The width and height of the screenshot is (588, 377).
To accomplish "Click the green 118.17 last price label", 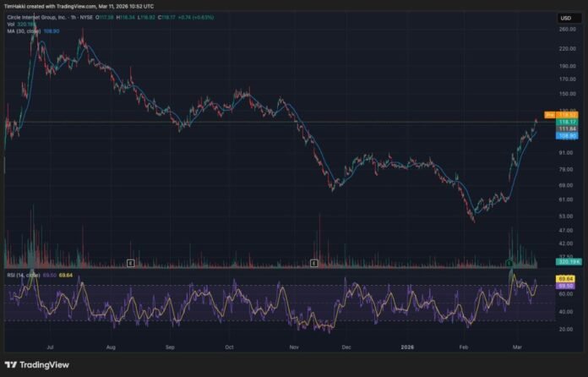I will pyautogui.click(x=566, y=121).
